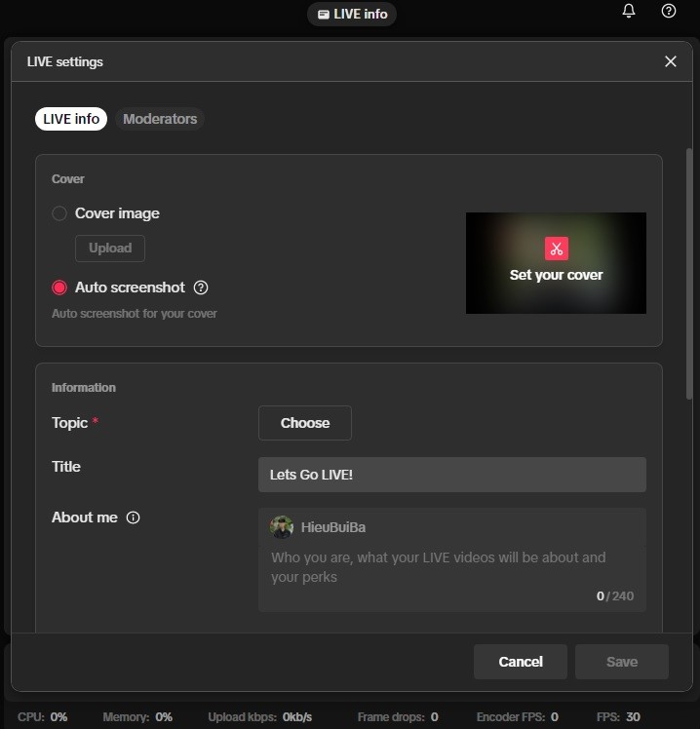Image resolution: width=700 pixels, height=729 pixels.
Task: Click the Auto screenshot help icon
Action: [x=201, y=288]
